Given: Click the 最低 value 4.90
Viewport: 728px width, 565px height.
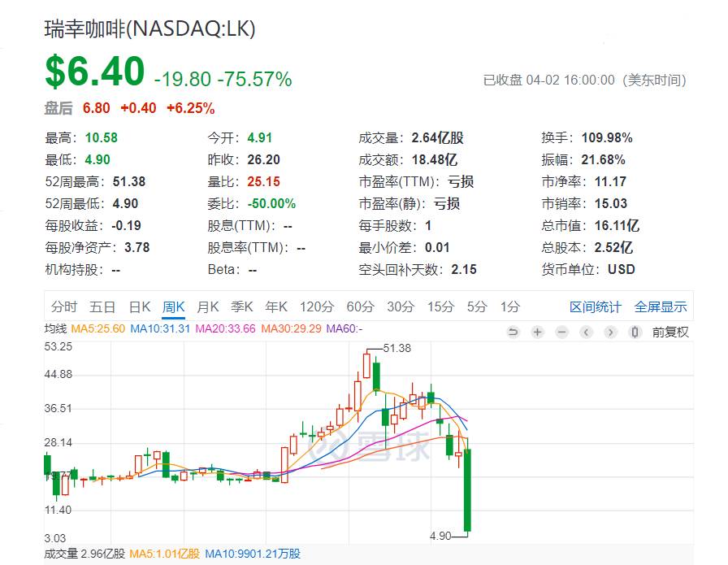Looking at the screenshot, I should click(x=97, y=159).
